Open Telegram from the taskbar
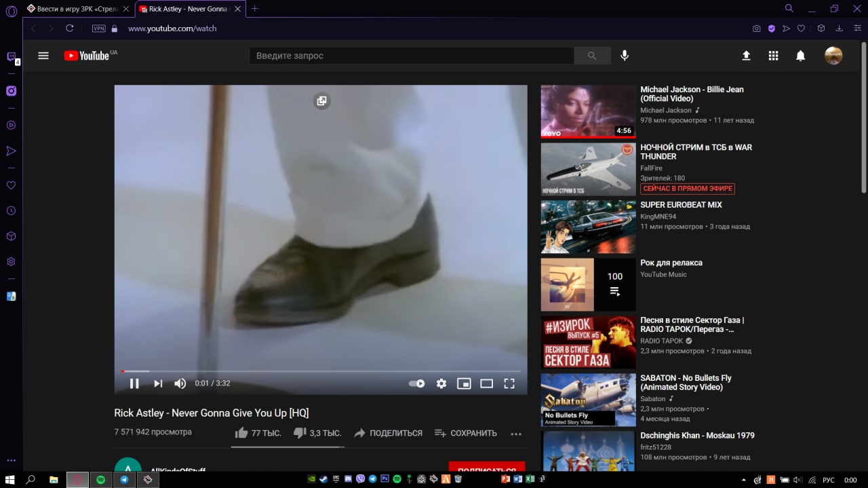 (124, 479)
